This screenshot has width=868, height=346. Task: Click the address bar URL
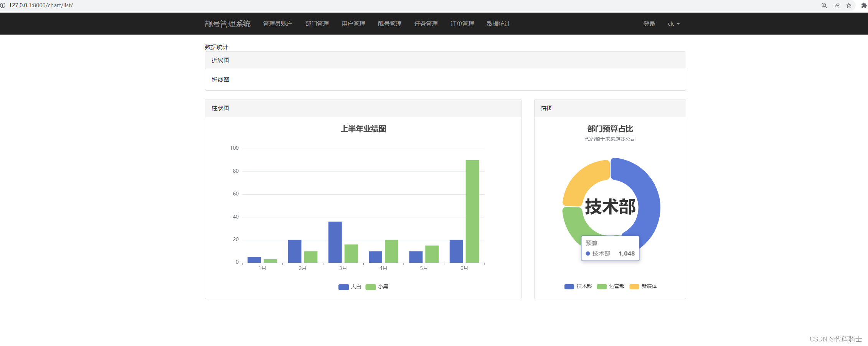pos(41,5)
